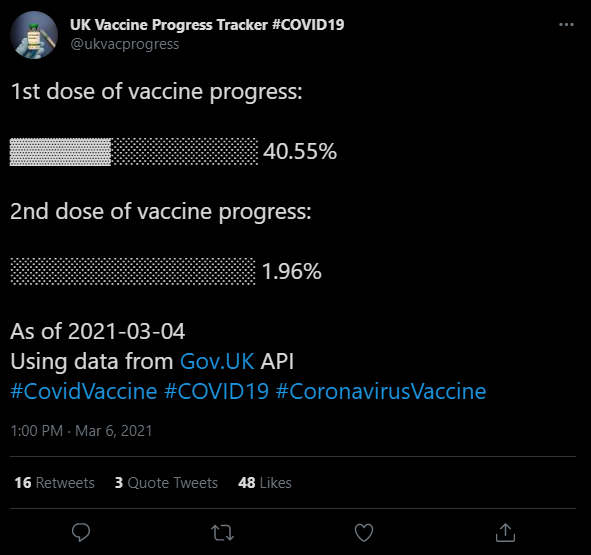Open the vaccine vial profile picture

pyautogui.click(x=34, y=35)
